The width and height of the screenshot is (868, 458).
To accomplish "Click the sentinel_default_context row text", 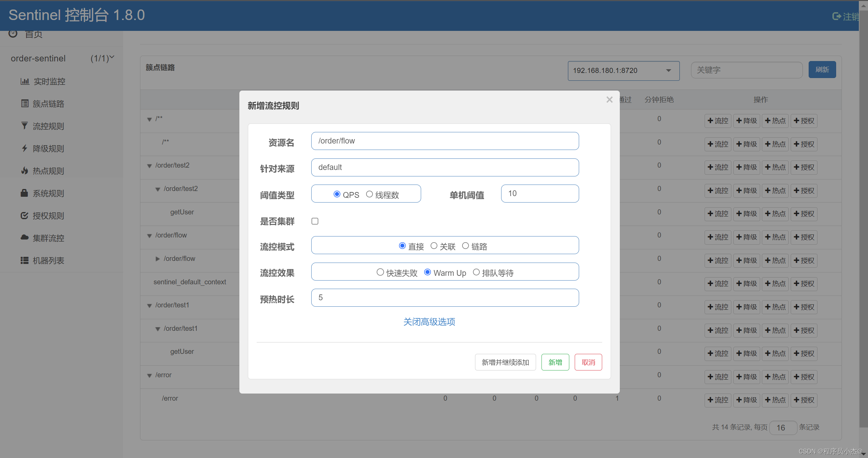I will click(190, 282).
